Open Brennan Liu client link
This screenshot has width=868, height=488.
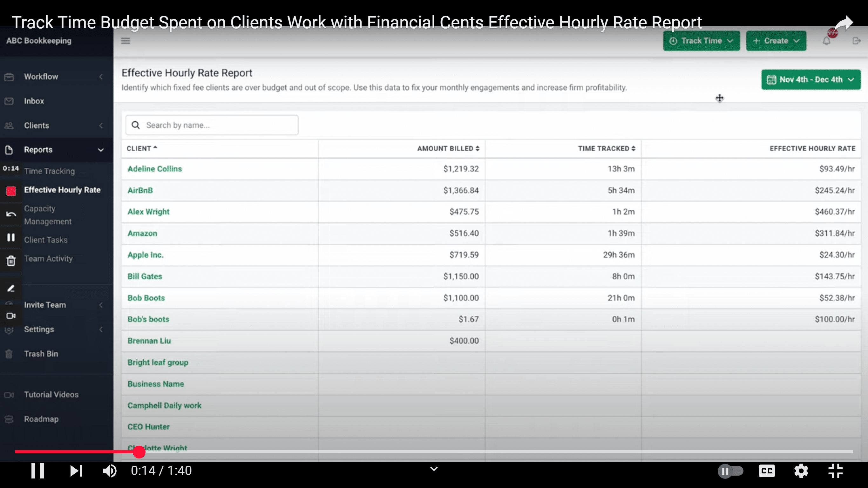pos(149,341)
